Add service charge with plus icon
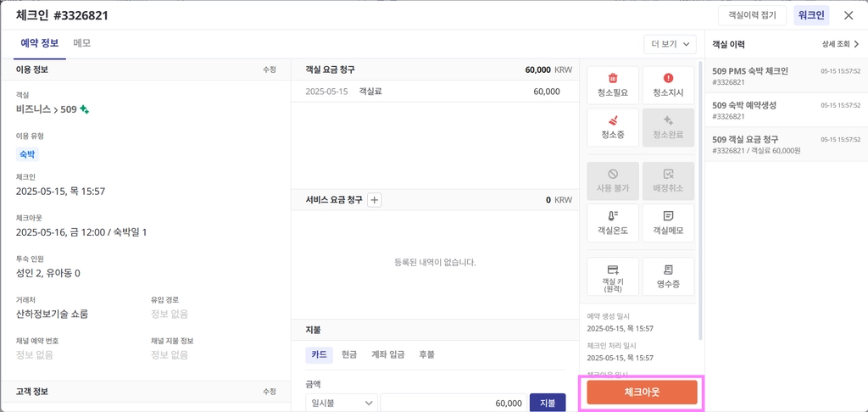 375,200
